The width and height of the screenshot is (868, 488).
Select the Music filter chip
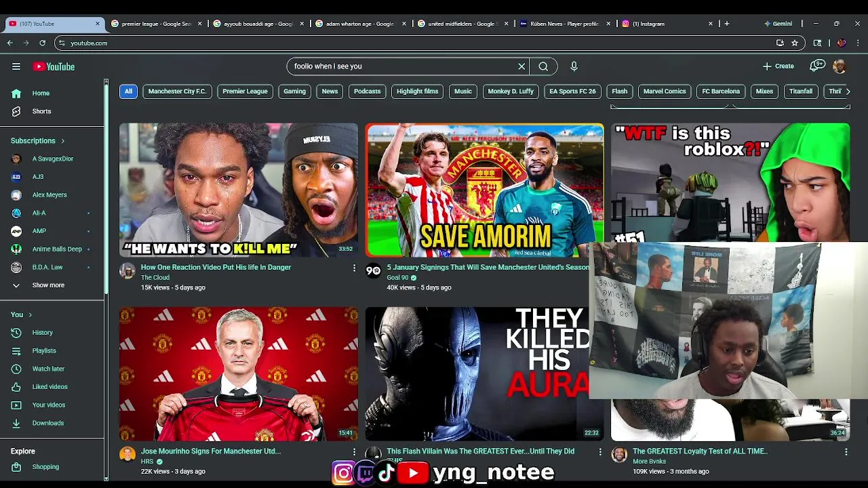pos(463,91)
